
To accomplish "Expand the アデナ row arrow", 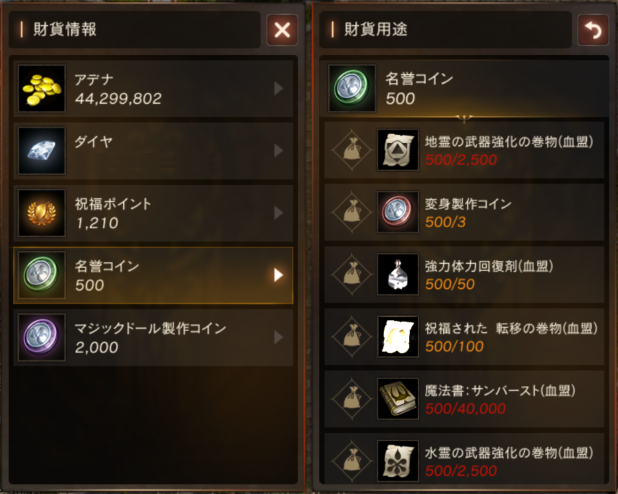I will click(x=279, y=89).
